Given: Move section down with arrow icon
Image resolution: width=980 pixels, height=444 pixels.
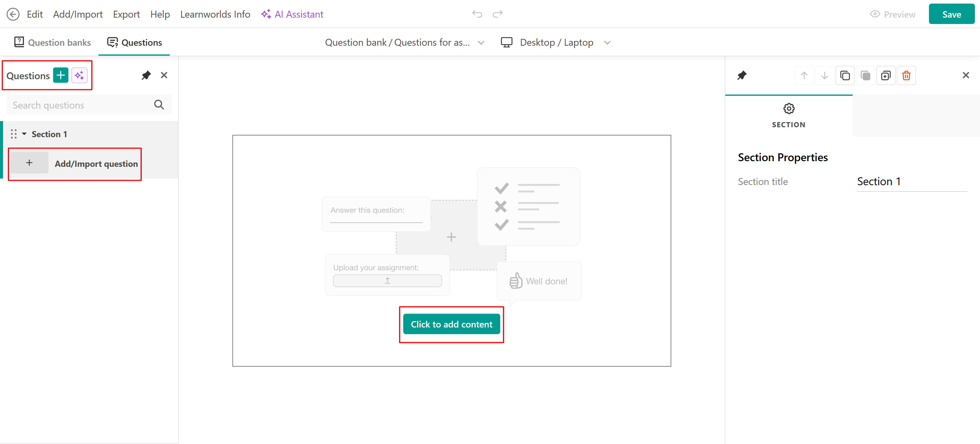Looking at the screenshot, I should pyautogui.click(x=824, y=75).
